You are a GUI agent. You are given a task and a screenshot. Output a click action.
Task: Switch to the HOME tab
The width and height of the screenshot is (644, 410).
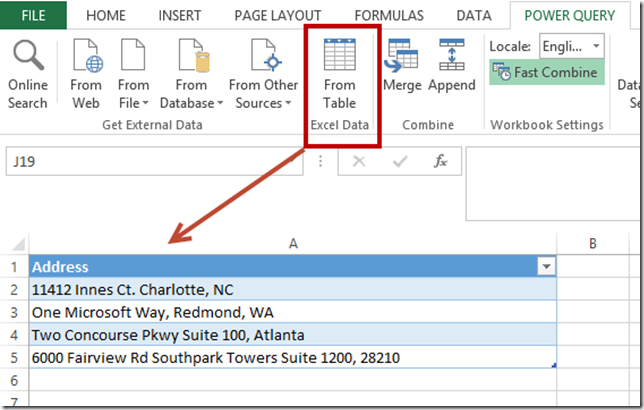tap(106, 16)
